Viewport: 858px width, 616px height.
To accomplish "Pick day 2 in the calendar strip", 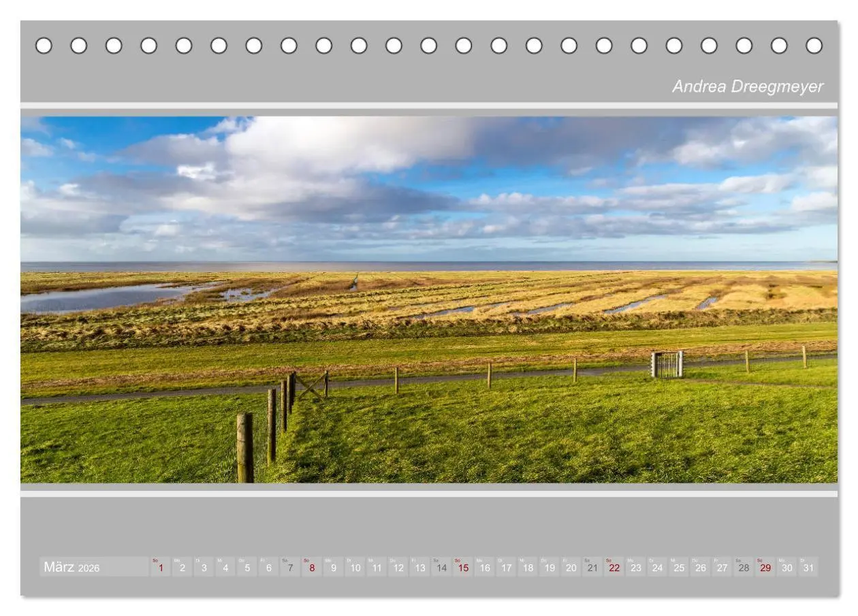I will pyautogui.click(x=182, y=567).
